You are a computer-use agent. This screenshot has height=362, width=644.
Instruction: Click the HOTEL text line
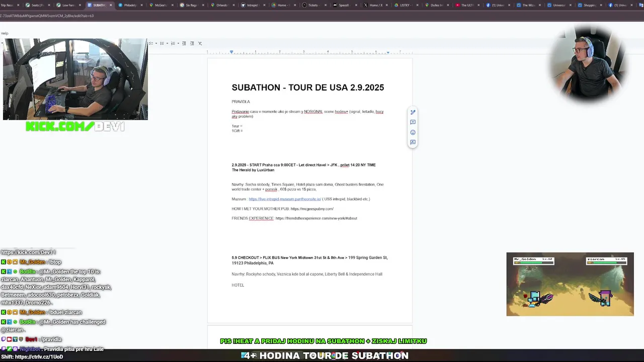point(237,285)
